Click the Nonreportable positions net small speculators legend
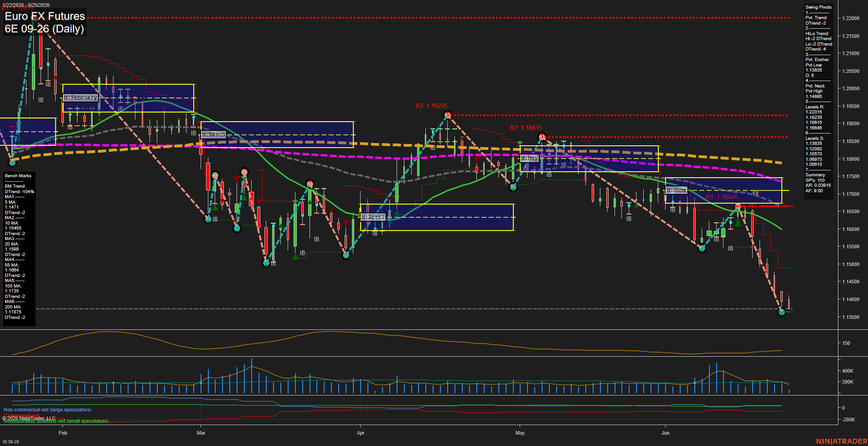This screenshot has height=446, width=868. tap(56, 421)
